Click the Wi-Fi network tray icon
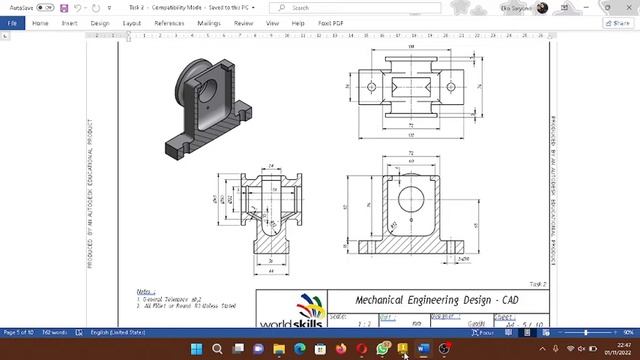 click(x=571, y=349)
